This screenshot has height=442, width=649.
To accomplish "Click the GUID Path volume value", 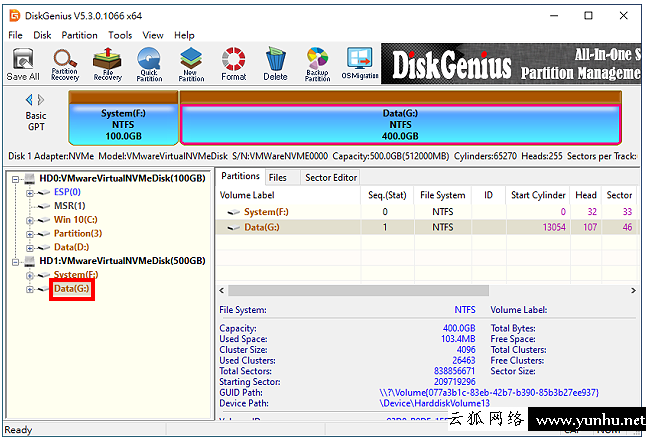I will point(489,393).
